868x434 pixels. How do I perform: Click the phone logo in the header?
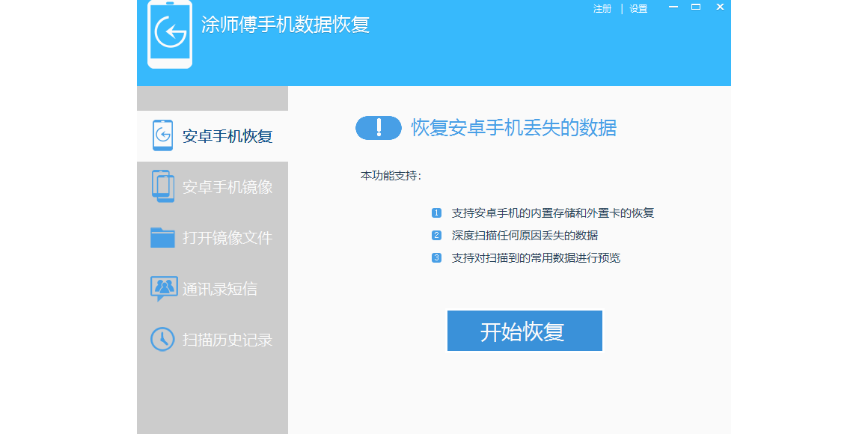coord(170,34)
